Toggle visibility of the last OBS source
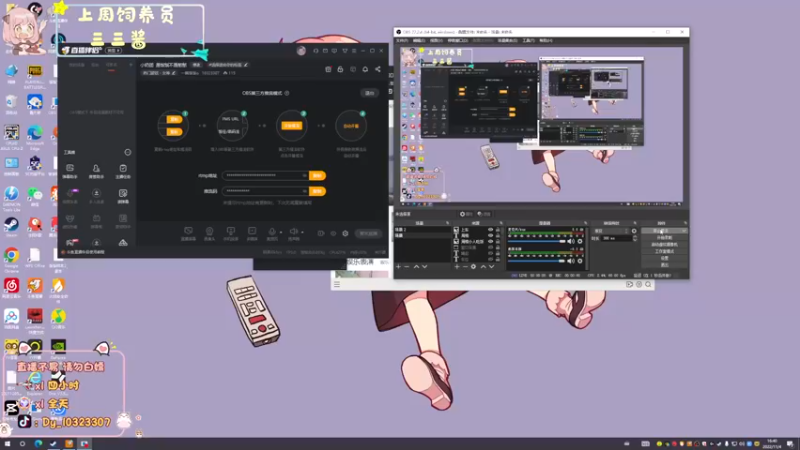The image size is (800, 450). (x=490, y=259)
